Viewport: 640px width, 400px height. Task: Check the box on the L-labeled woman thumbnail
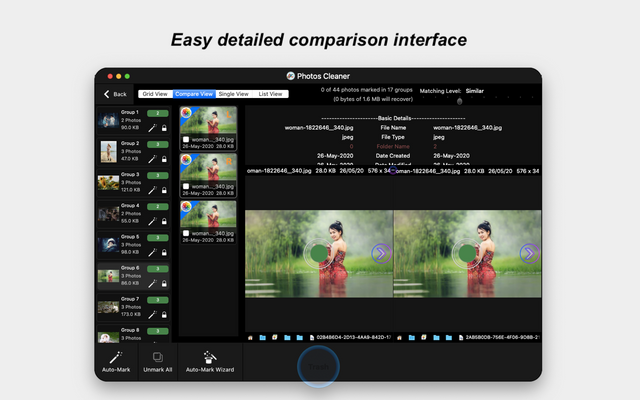point(186,140)
